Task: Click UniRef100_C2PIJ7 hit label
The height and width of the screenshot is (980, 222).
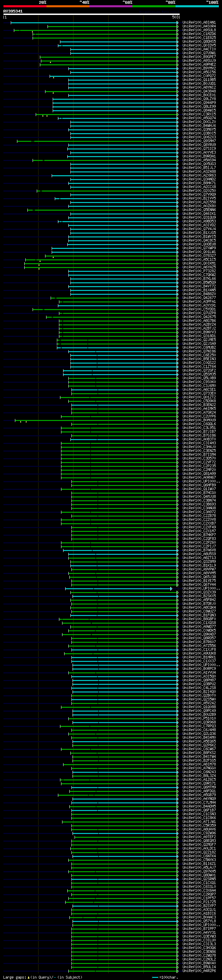Action: (x=199, y=547)
